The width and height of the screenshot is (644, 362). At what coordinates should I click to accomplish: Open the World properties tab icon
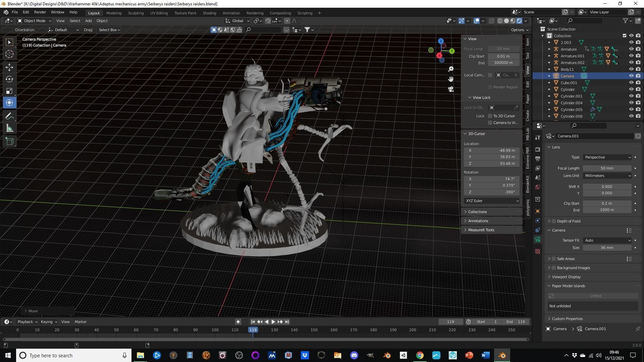pos(538,187)
